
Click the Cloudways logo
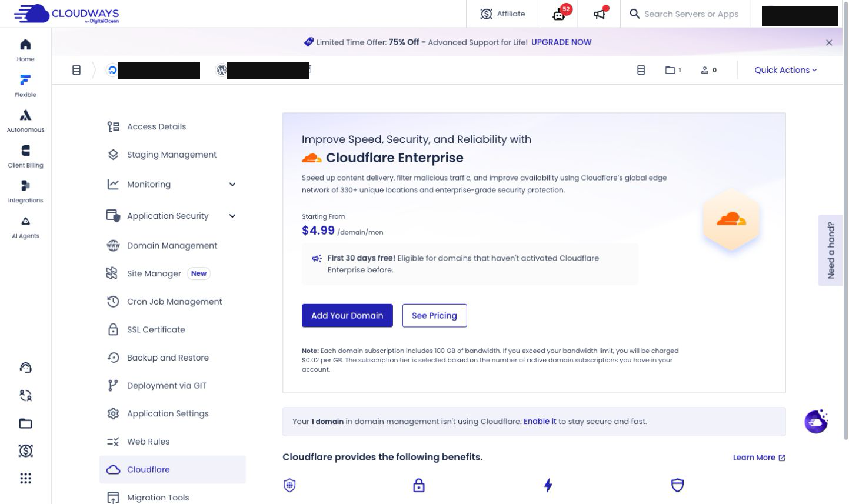[66, 14]
